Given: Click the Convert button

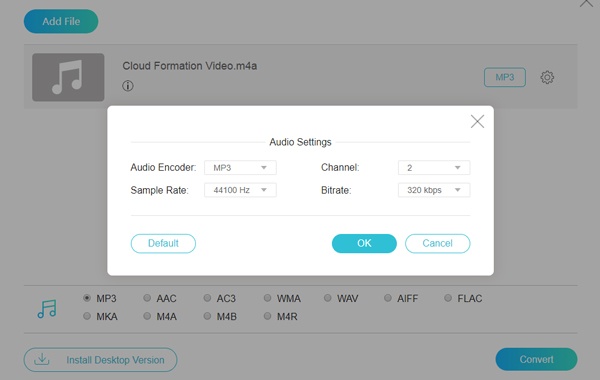Looking at the screenshot, I should click(x=536, y=359).
